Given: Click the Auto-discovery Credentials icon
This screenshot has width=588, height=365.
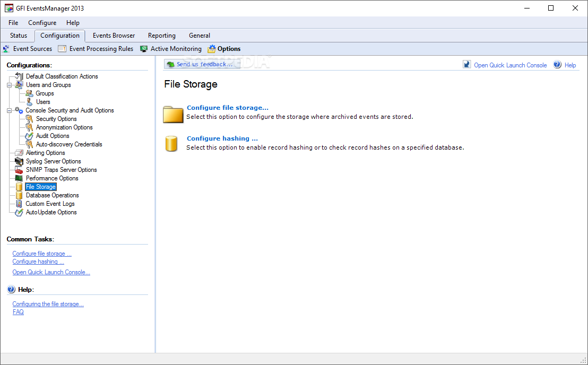Looking at the screenshot, I should coord(29,144).
